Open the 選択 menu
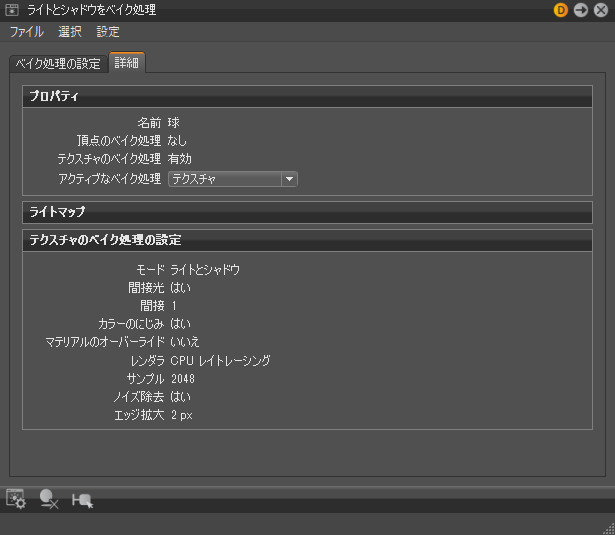Screen dimensions: 615x535 click(x=70, y=32)
